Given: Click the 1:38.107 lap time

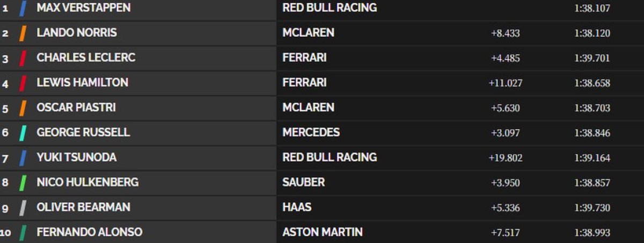Looking at the screenshot, I should pos(592,9).
